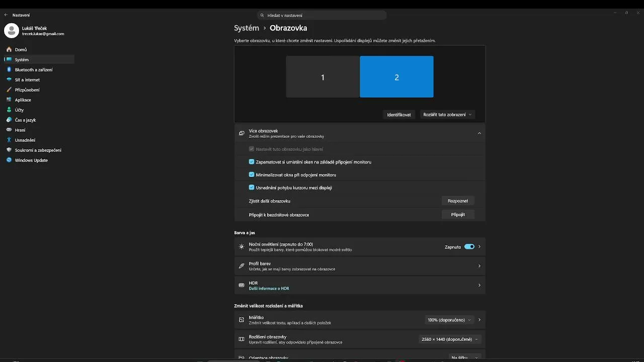Click the Přizpůsobení brush icon
This screenshot has height=362, width=644.
9,90
